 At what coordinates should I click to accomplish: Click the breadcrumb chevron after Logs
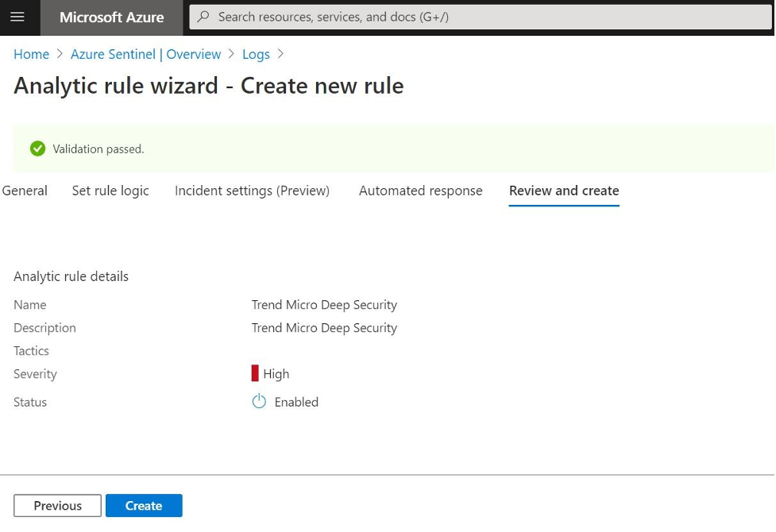point(280,53)
